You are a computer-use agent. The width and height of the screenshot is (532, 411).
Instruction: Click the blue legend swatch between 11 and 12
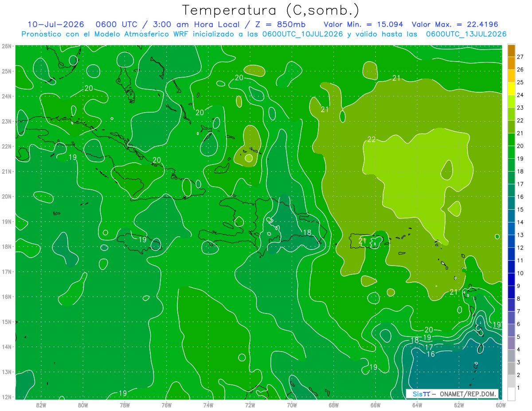click(x=511, y=254)
